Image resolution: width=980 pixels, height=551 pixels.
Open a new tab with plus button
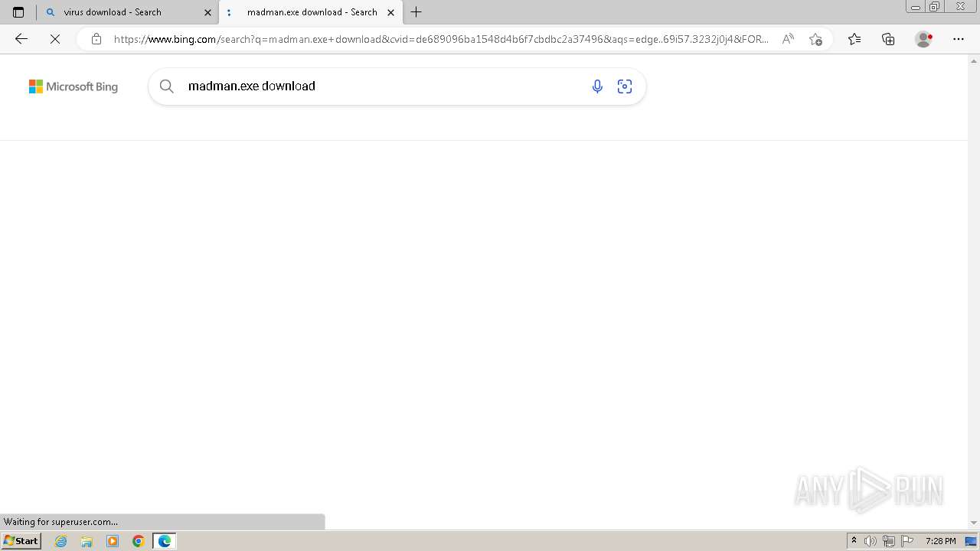416,12
